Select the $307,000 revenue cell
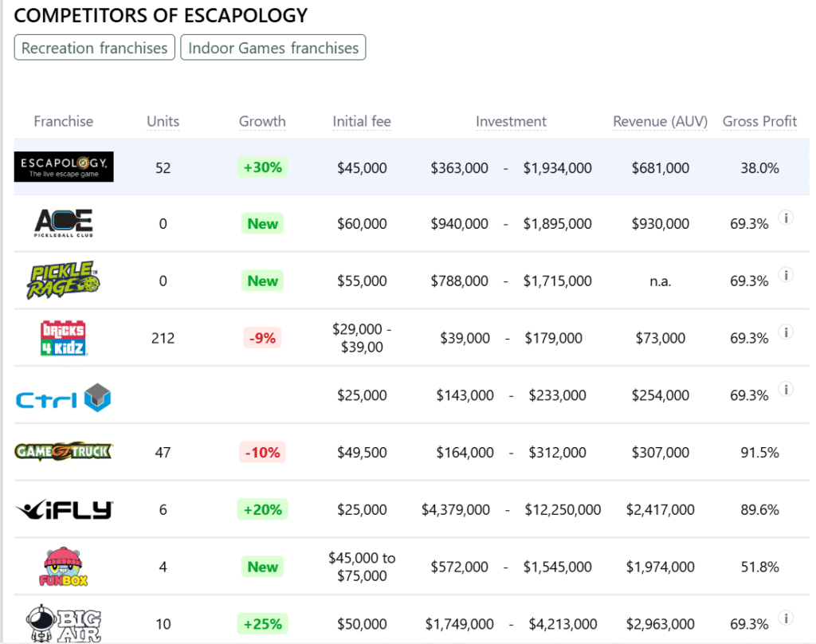 (x=661, y=453)
